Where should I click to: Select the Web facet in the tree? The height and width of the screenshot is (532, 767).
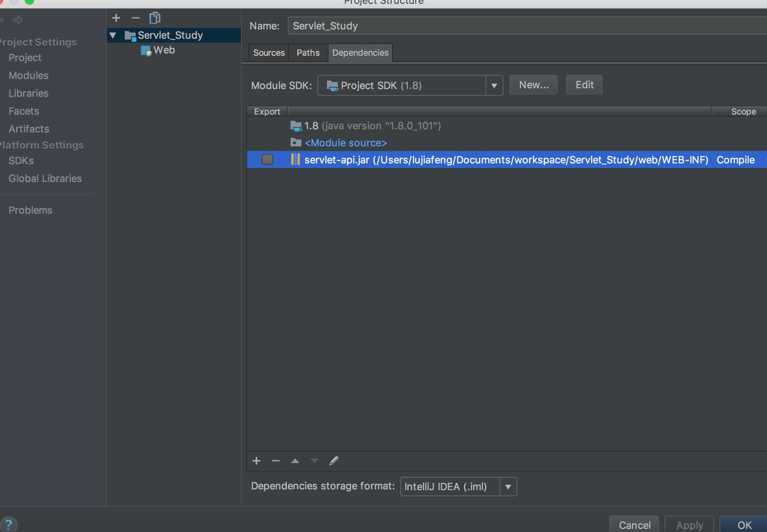(164, 50)
